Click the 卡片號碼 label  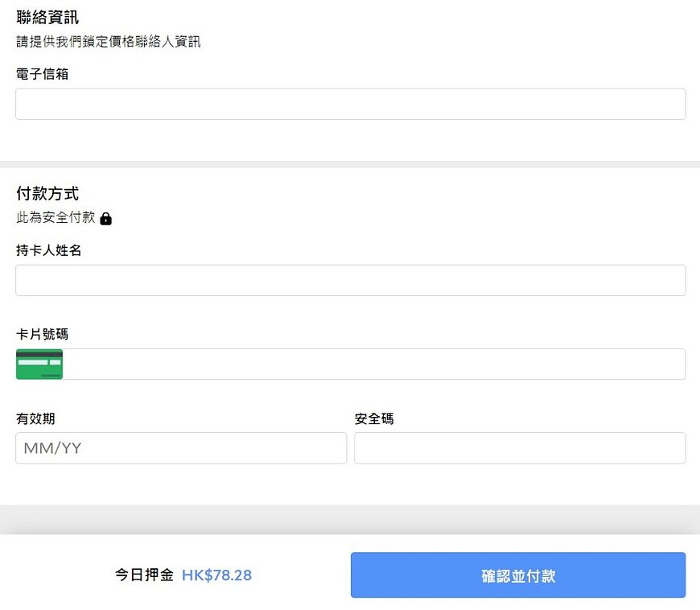point(43,335)
